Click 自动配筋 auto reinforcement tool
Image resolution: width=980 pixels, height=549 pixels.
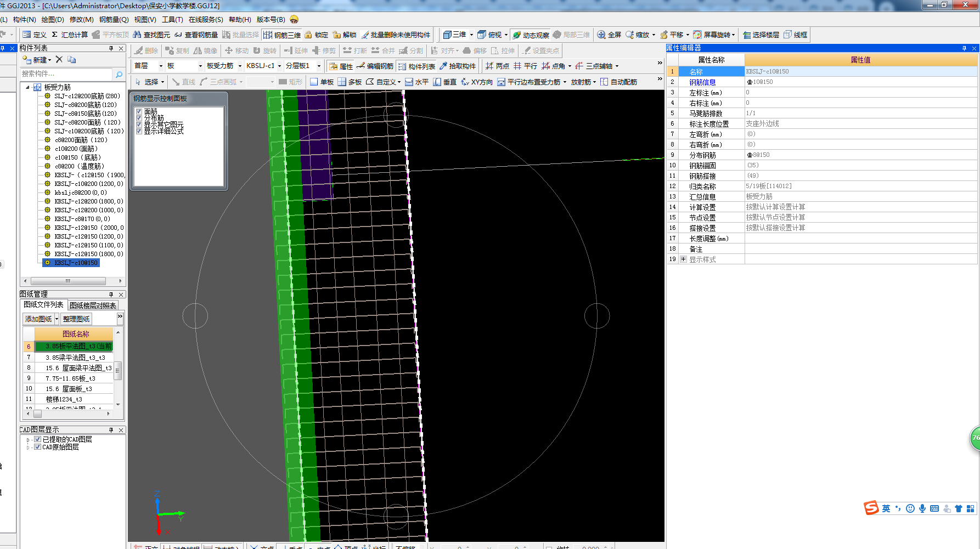pyautogui.click(x=618, y=82)
